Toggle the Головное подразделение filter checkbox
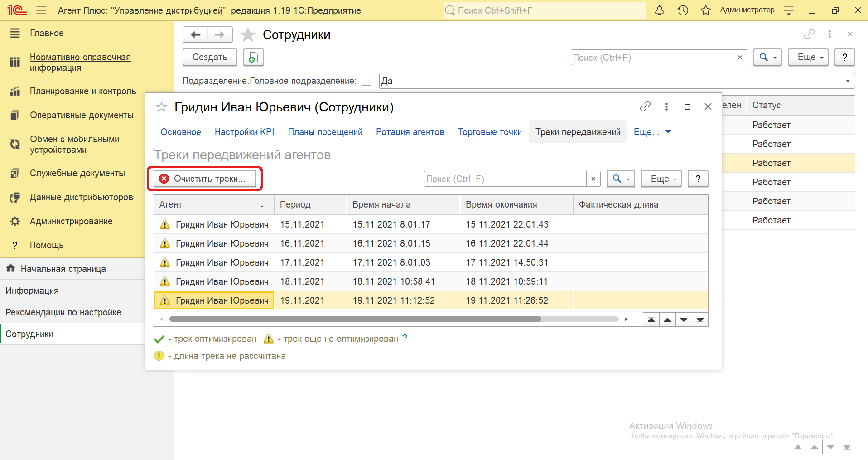The image size is (868, 460). tap(366, 81)
